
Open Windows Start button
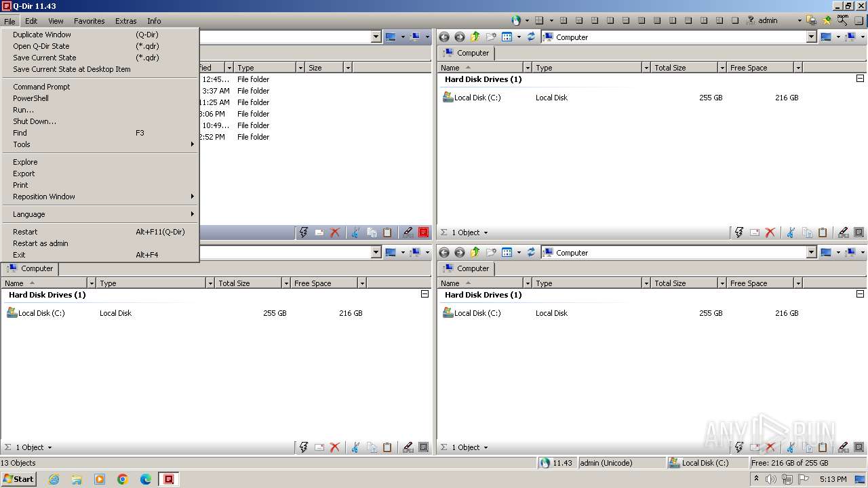18,479
